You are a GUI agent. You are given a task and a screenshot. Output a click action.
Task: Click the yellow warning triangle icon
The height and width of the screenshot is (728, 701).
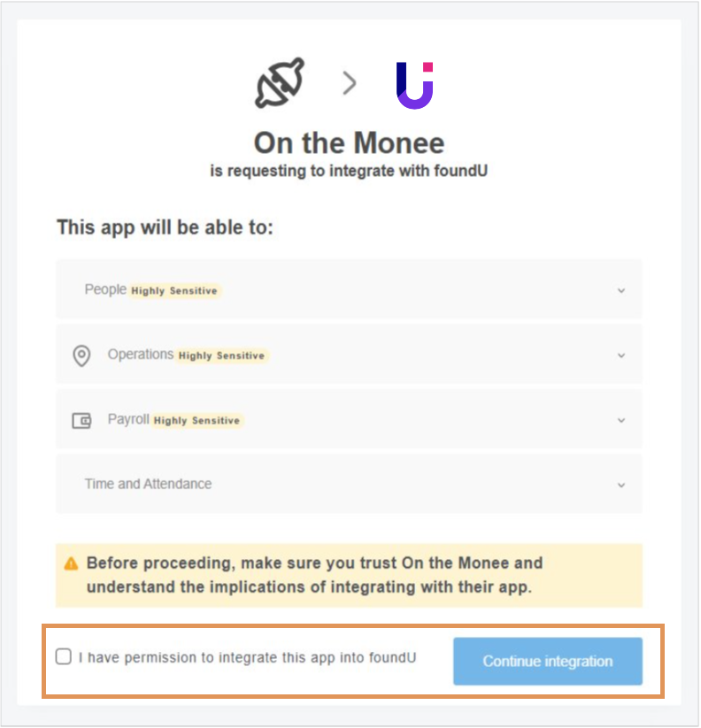point(71,563)
